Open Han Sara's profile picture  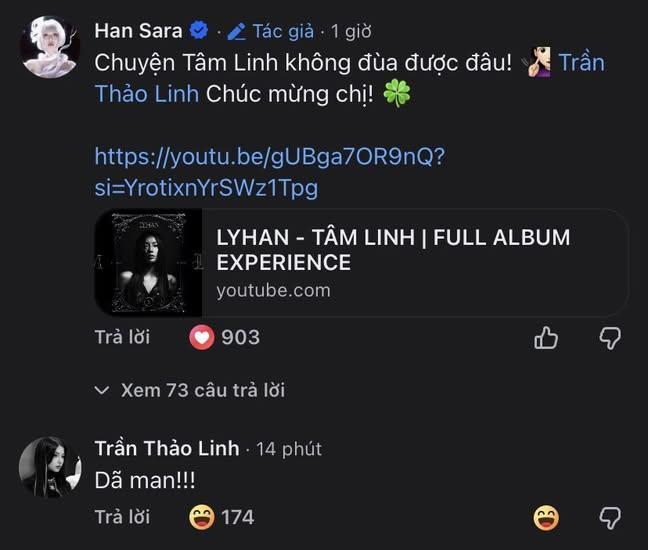click(x=50, y=46)
